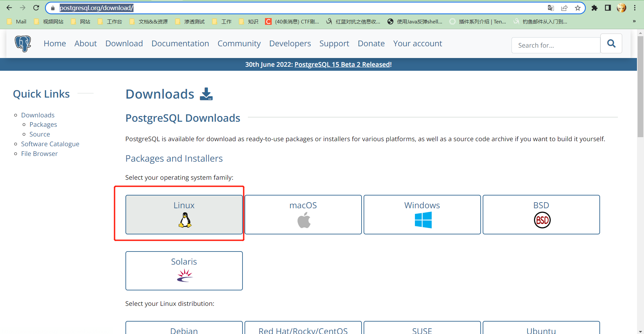Expand the bookmarks overflow chevron
The height and width of the screenshot is (334, 644).
[x=634, y=21]
